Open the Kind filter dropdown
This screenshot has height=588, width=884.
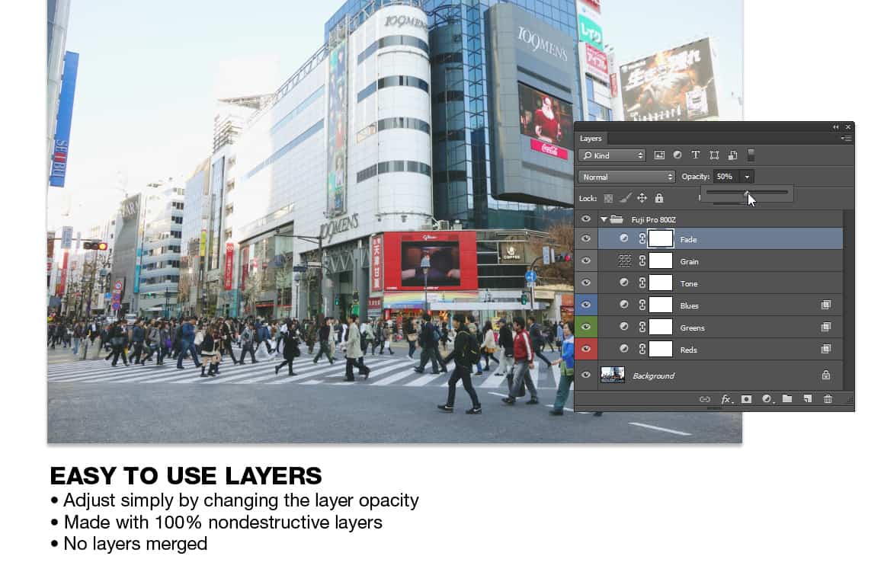(x=612, y=155)
